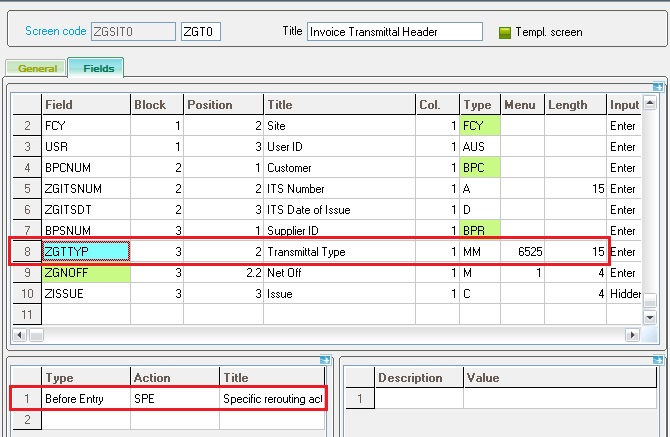Image resolution: width=670 pixels, height=437 pixels.
Task: Select row number 8 header
Action: point(27,252)
